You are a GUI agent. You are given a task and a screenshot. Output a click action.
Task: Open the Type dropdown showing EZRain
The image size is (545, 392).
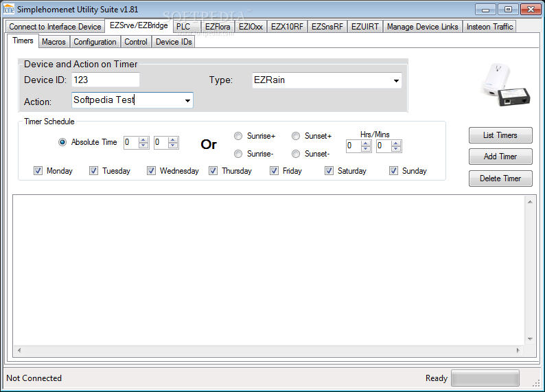pyautogui.click(x=327, y=80)
